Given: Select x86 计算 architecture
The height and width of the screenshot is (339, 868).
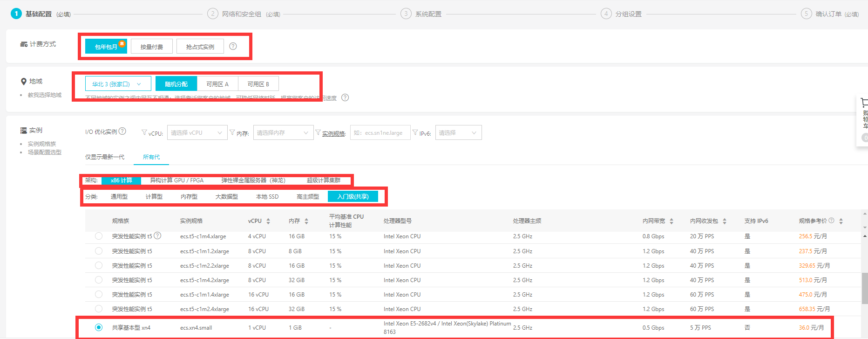Looking at the screenshot, I should click(x=122, y=180).
